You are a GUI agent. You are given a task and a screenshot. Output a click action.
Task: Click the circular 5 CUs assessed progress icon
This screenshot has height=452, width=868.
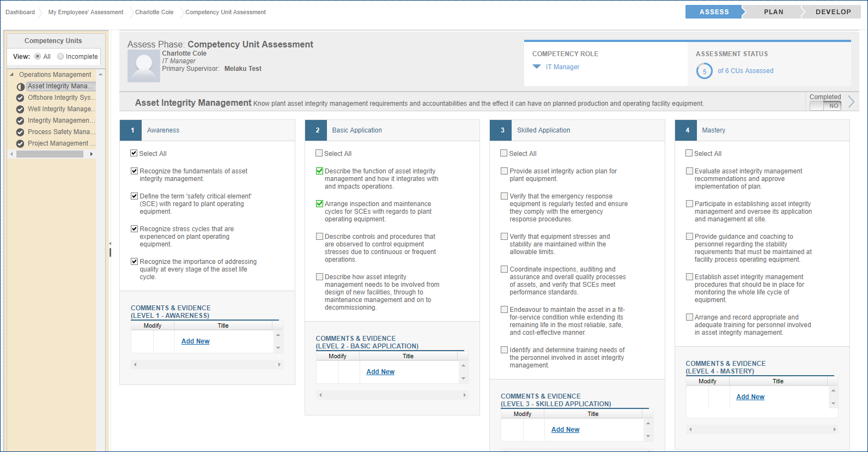(x=704, y=71)
